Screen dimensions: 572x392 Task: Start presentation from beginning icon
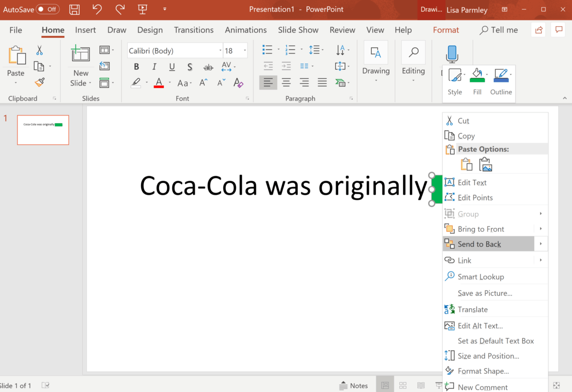pos(143,9)
